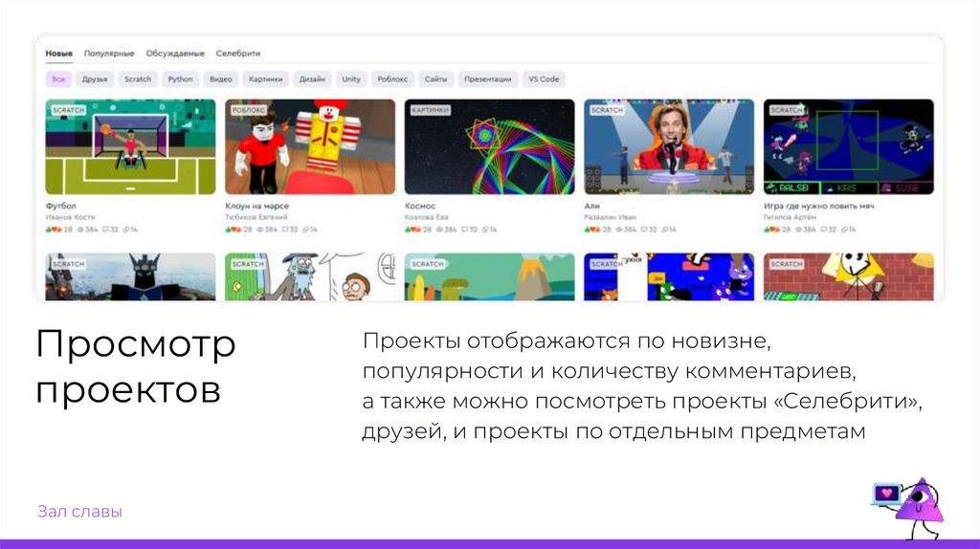Click the Зал славы footer label
This screenshot has height=549, width=980.
click(x=80, y=512)
